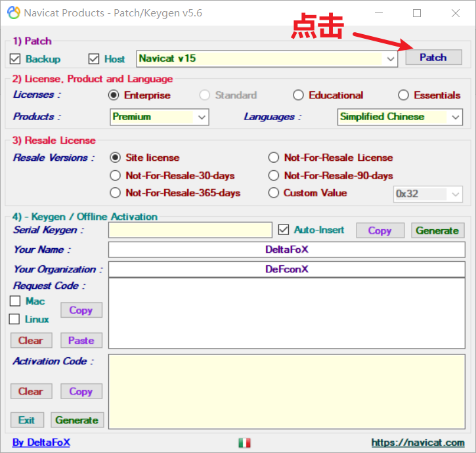Click Clear button under Activation Code
Screen dimensions: 476x453
[31, 391]
